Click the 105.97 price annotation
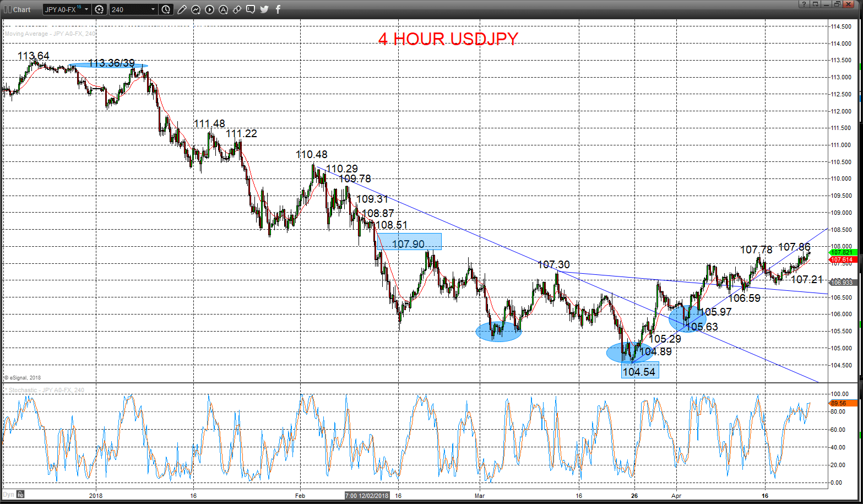This screenshot has width=863, height=504. [715, 312]
